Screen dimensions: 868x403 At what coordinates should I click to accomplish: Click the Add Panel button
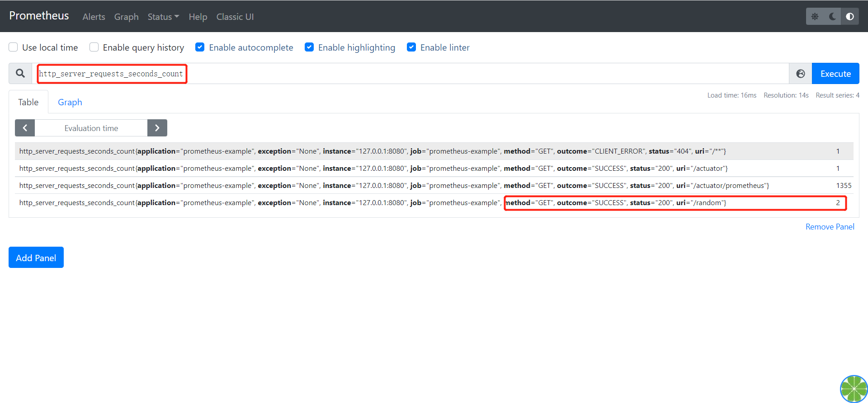[36, 258]
